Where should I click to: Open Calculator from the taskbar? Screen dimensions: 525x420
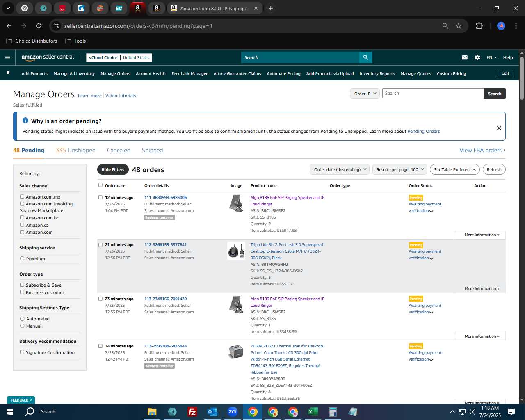333,412
